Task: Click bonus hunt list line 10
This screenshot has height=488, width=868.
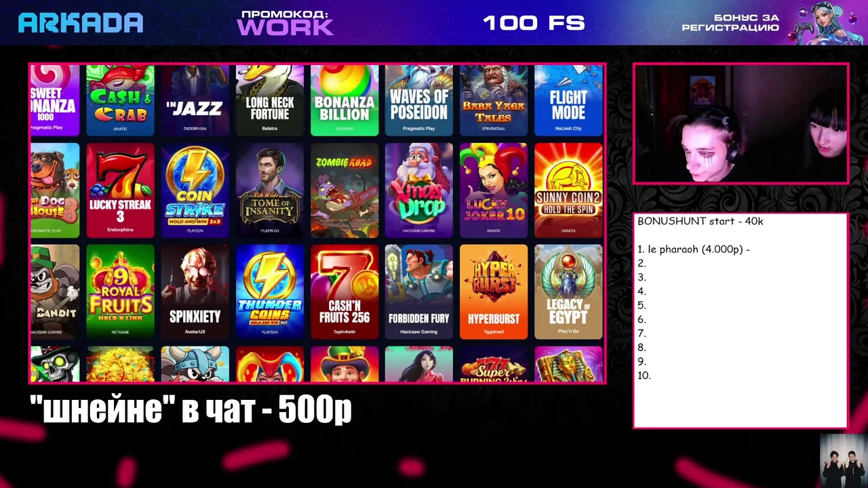Action: click(644, 375)
